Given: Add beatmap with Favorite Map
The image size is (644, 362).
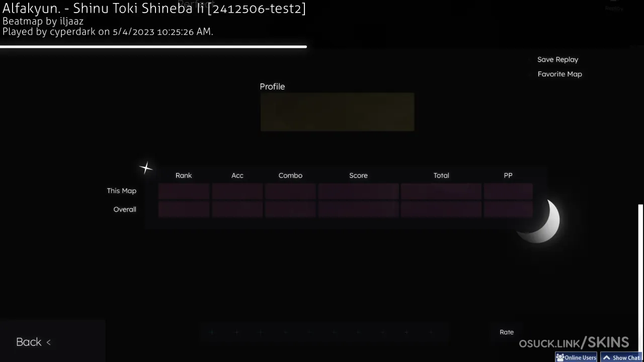Looking at the screenshot, I should (x=559, y=74).
